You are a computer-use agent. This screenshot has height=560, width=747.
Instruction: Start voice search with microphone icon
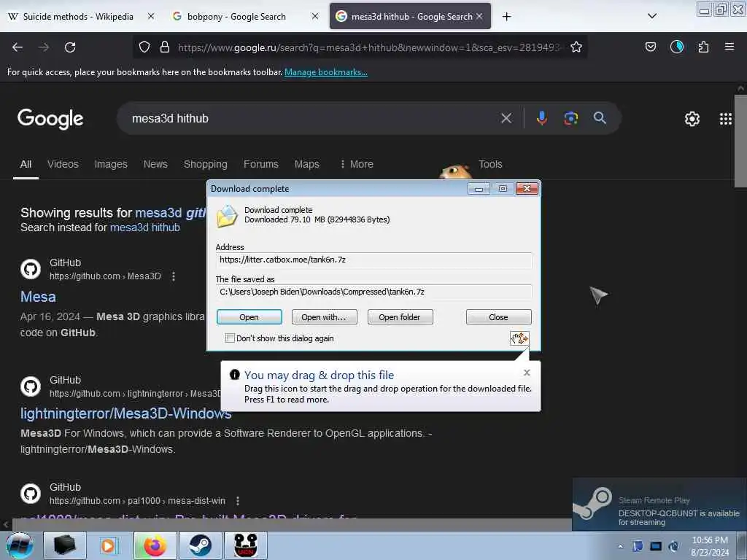(x=542, y=118)
